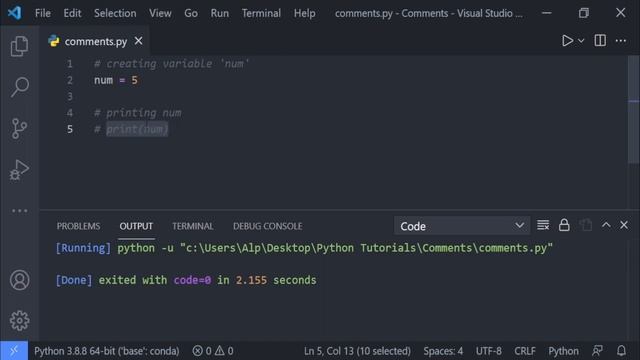Image resolution: width=640 pixels, height=360 pixels.
Task: Click line number 1 in gutter
Action: pyautogui.click(x=70, y=64)
